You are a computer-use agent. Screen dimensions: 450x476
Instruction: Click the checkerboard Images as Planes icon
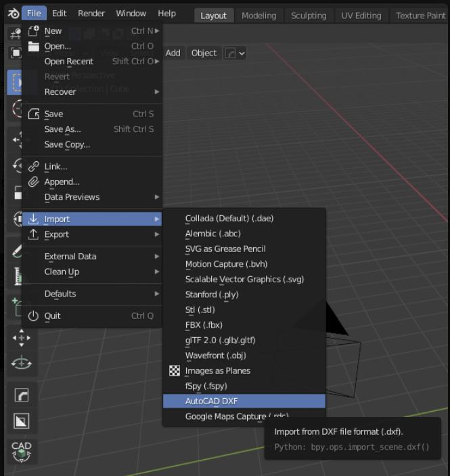175,371
